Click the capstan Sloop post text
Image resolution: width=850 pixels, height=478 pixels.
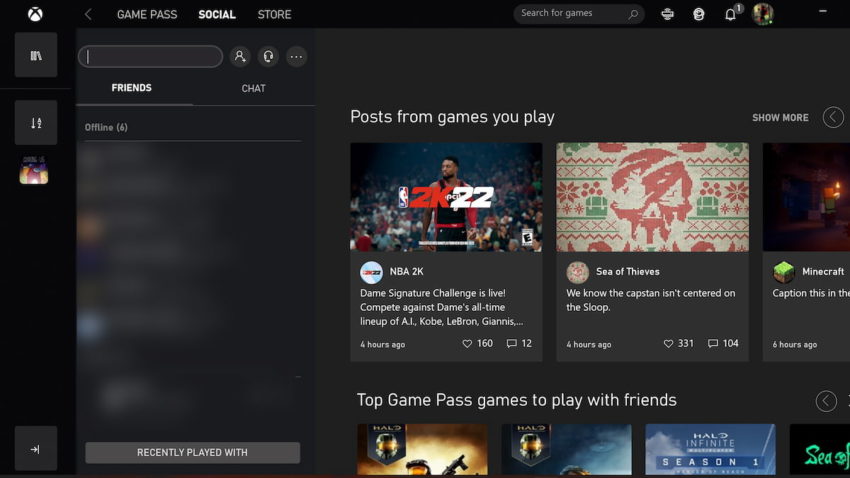(651, 300)
